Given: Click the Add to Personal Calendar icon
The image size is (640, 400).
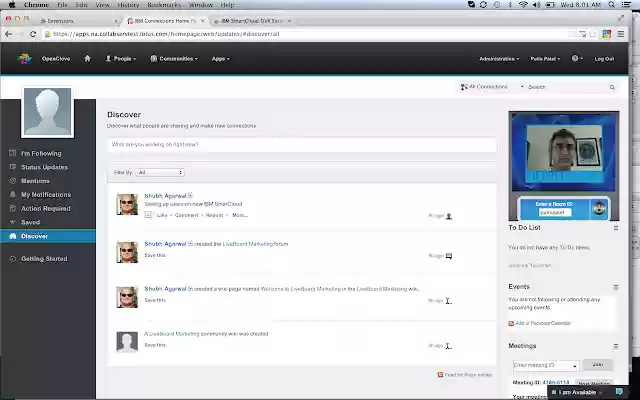Looking at the screenshot, I should pyautogui.click(x=511, y=323).
